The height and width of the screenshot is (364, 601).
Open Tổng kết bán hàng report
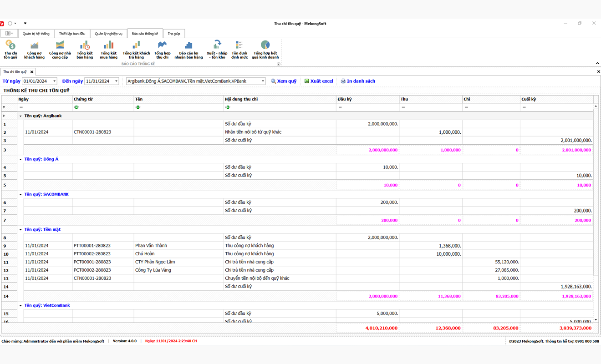click(x=85, y=49)
